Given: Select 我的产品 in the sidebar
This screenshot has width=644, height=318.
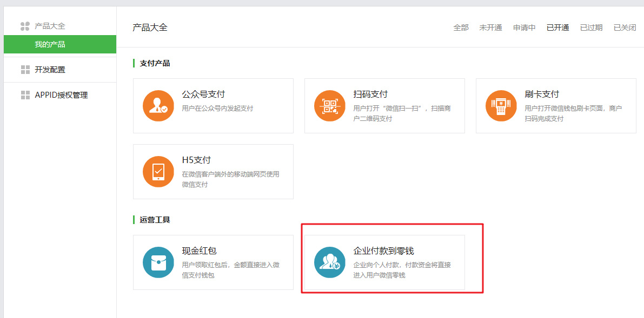Looking at the screenshot, I should pyautogui.click(x=50, y=44).
